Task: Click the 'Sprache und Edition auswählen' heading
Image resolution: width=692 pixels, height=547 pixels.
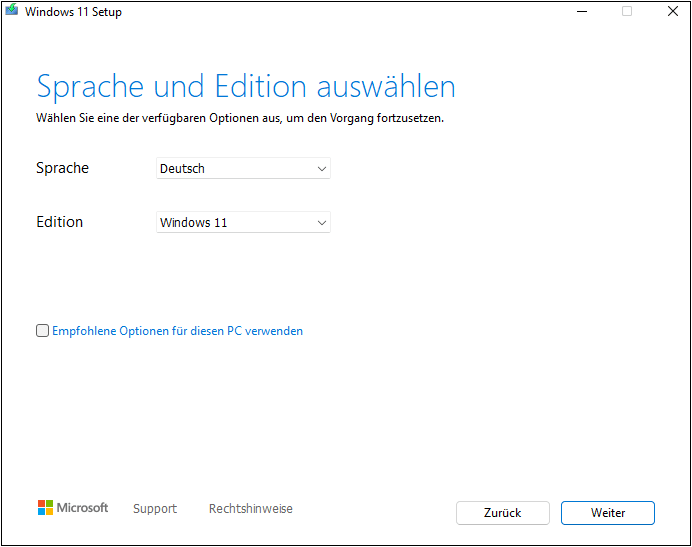Action: pyautogui.click(x=246, y=86)
